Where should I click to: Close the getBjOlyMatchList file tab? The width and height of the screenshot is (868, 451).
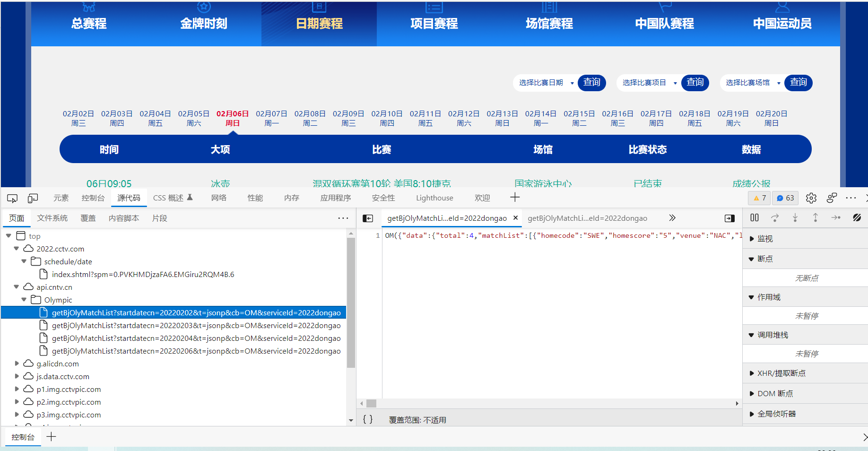coord(516,218)
